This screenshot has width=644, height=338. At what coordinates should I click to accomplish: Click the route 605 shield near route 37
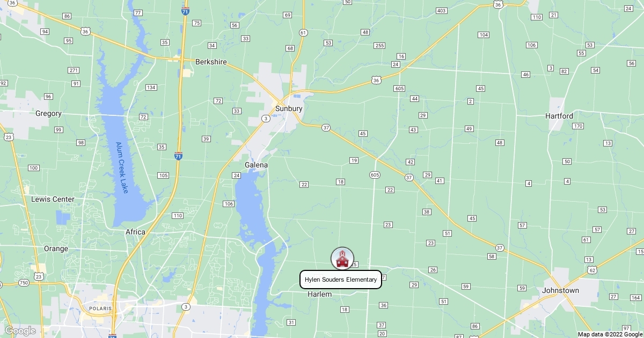pos(375,175)
